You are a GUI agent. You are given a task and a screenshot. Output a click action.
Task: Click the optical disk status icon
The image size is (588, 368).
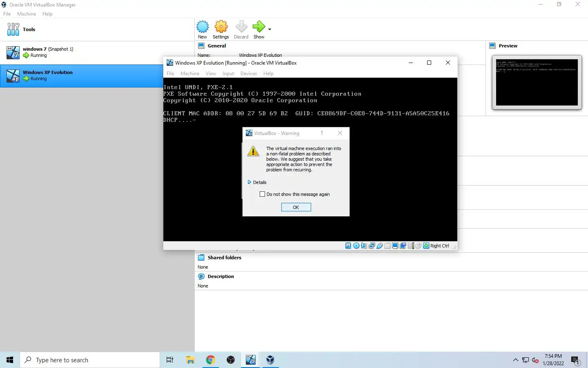(356, 246)
